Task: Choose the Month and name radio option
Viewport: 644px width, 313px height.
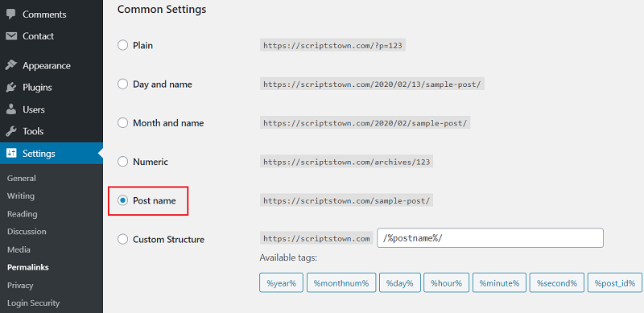Action: [x=123, y=123]
